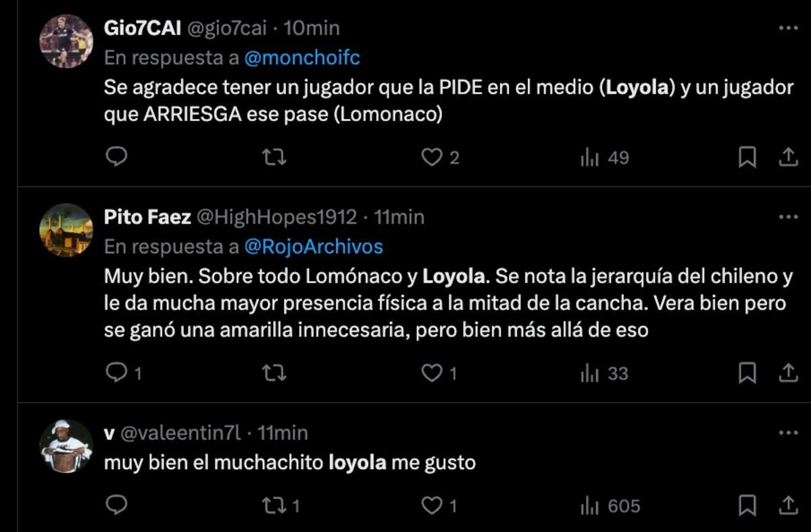Bookmark Gio7CAI's tweet
Viewport: 811px width, 532px height.
pyautogui.click(x=747, y=158)
